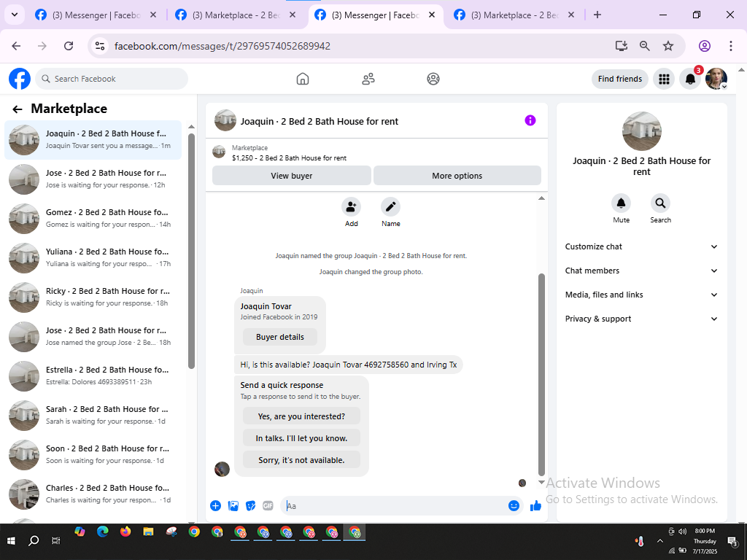The height and width of the screenshot is (560, 747).
Task: Expand Chat members section
Action: [641, 271]
